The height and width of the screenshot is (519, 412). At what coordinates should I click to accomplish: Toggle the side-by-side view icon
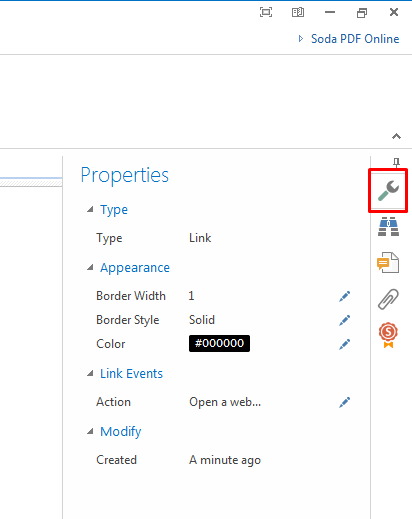pyautogui.click(x=298, y=12)
